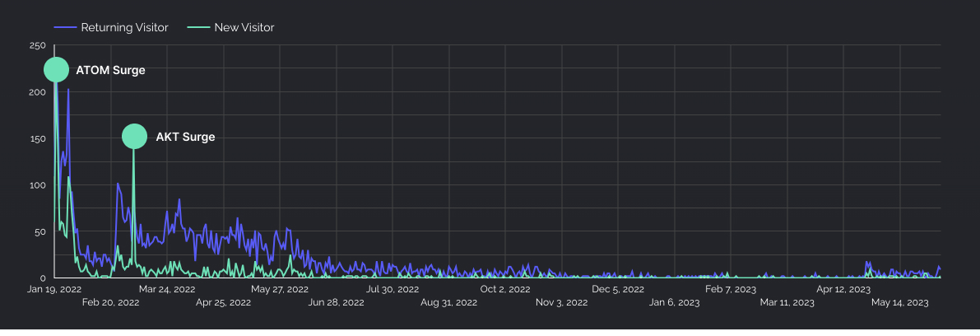
Task: Click the Jan 19, 2022 axis label
Action: click(x=54, y=289)
